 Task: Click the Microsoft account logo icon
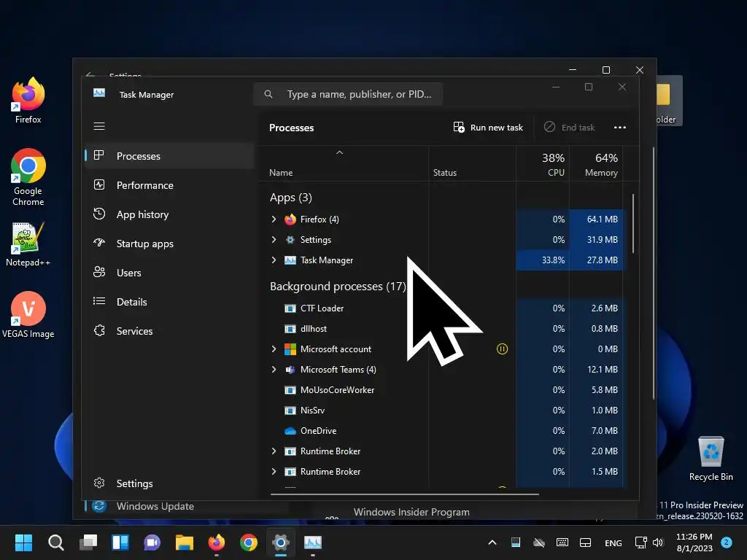(290, 349)
